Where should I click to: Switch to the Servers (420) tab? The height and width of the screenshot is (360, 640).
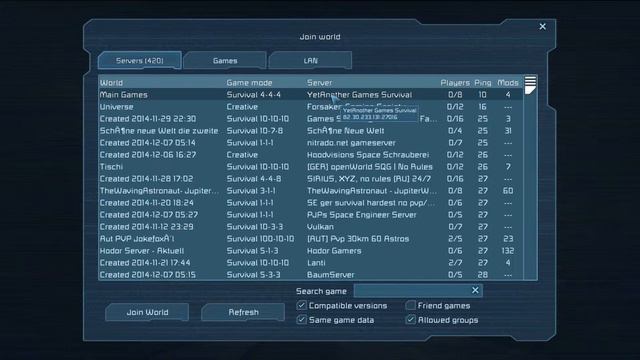click(140, 60)
